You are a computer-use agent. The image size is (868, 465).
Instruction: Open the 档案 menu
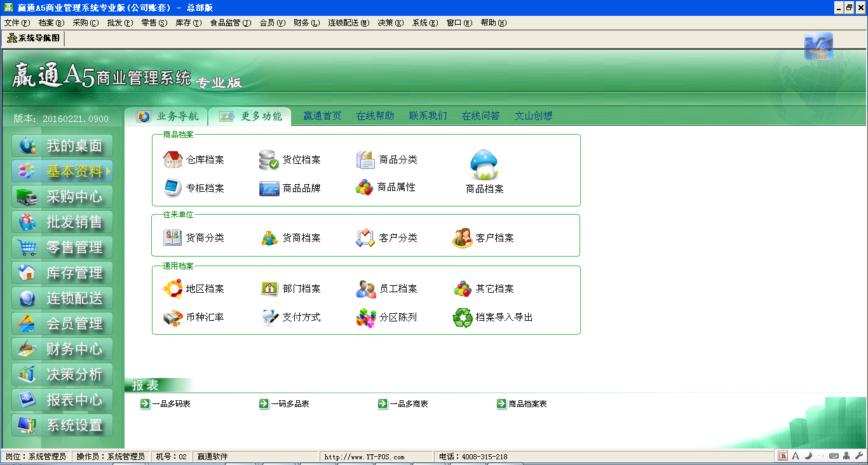click(x=51, y=22)
